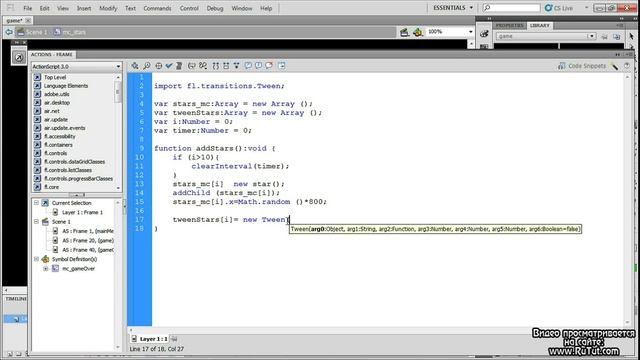
Task: Collapse the Symbol Definition(s) tree node
Action: pyautogui.click(x=36, y=259)
